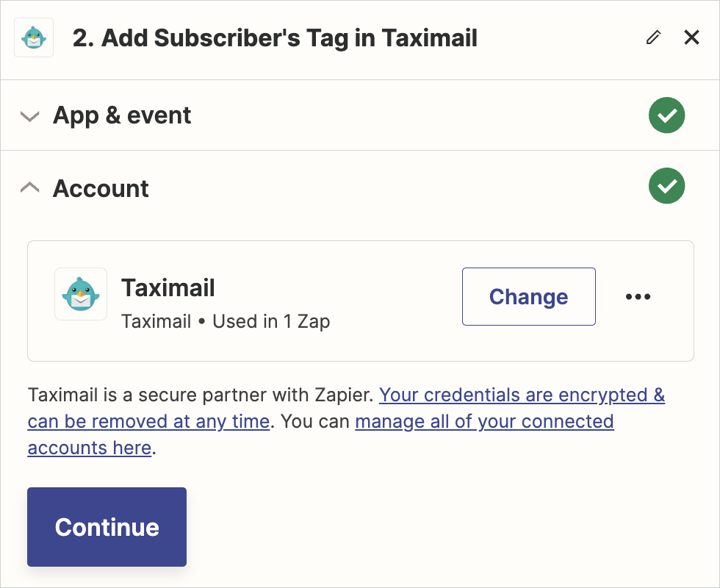Click the step title text
The width and height of the screenshot is (720, 588).
pyautogui.click(x=275, y=38)
